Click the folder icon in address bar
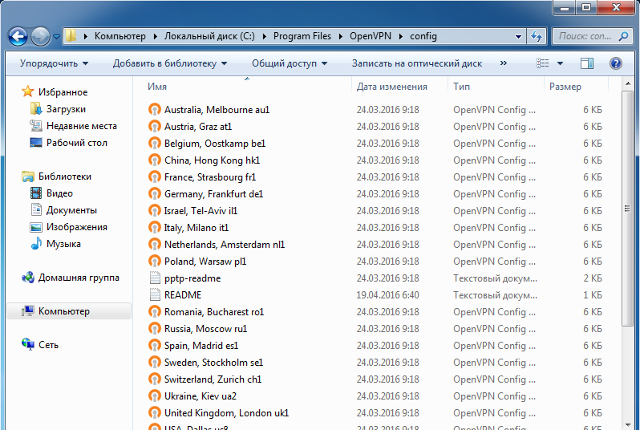640x430 pixels. click(x=71, y=36)
